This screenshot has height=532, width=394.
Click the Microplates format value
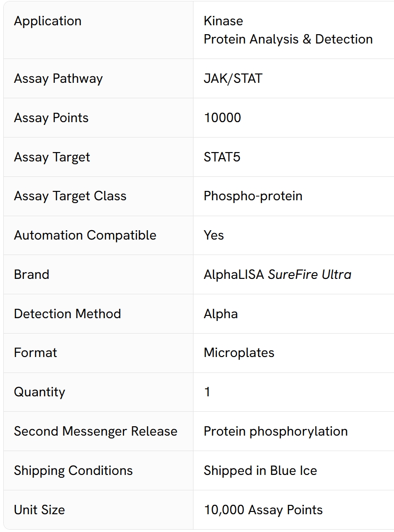pos(239,353)
